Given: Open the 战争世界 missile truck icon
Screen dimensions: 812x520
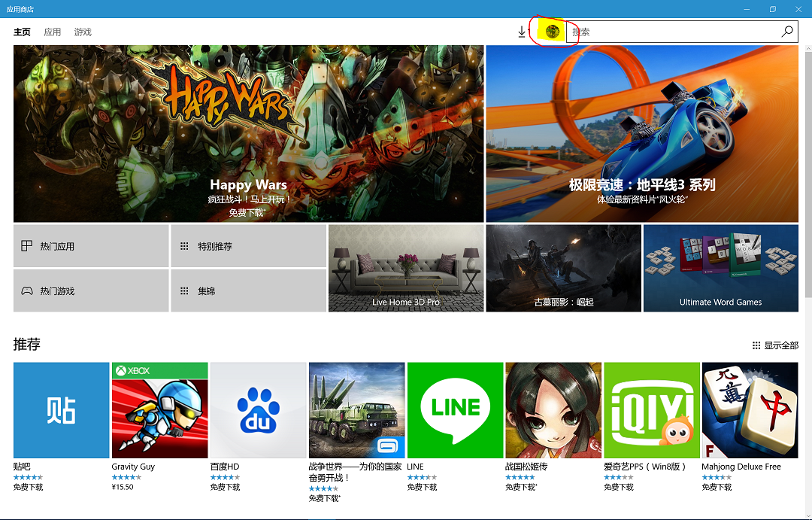Looking at the screenshot, I should coord(357,410).
